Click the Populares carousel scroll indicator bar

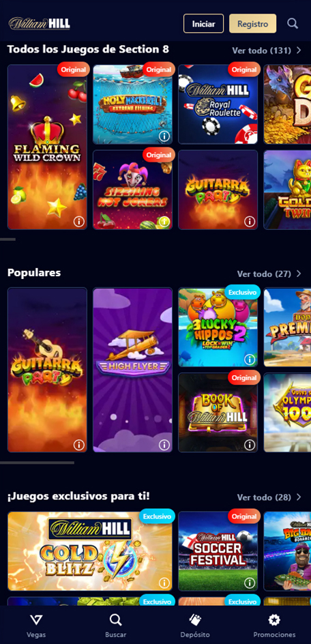click(x=37, y=463)
